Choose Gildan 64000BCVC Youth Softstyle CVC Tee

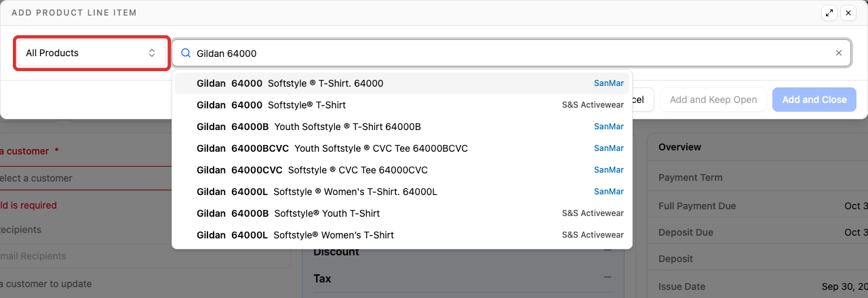[402, 148]
